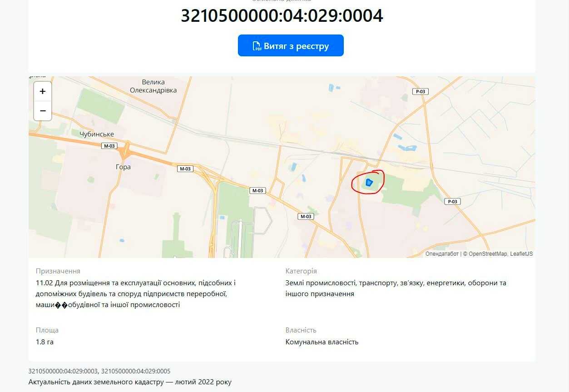The width and height of the screenshot is (569, 392).
Task: Click the Власність field label
Action: click(x=301, y=330)
